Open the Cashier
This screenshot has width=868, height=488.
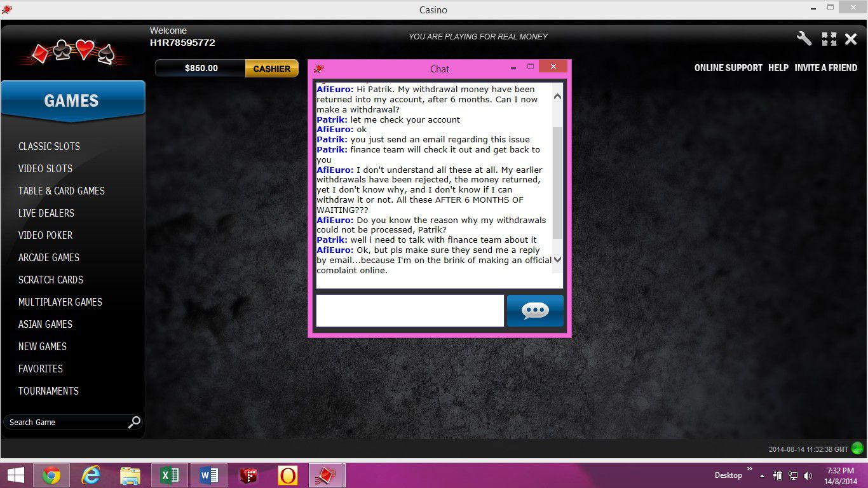tap(272, 69)
